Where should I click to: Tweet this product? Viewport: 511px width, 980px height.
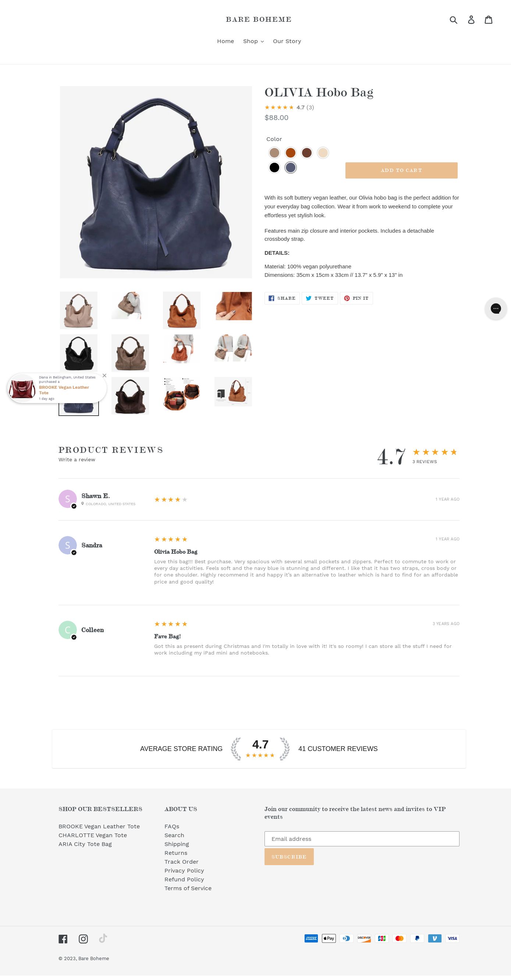point(320,298)
